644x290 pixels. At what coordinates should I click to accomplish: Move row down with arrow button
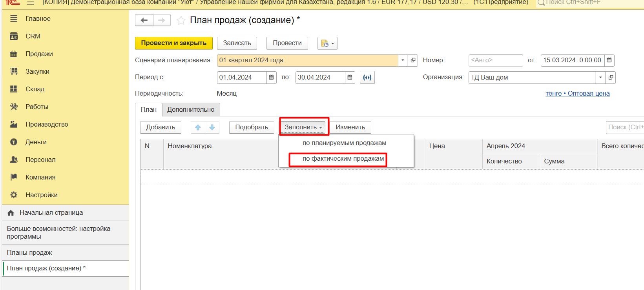click(x=212, y=127)
